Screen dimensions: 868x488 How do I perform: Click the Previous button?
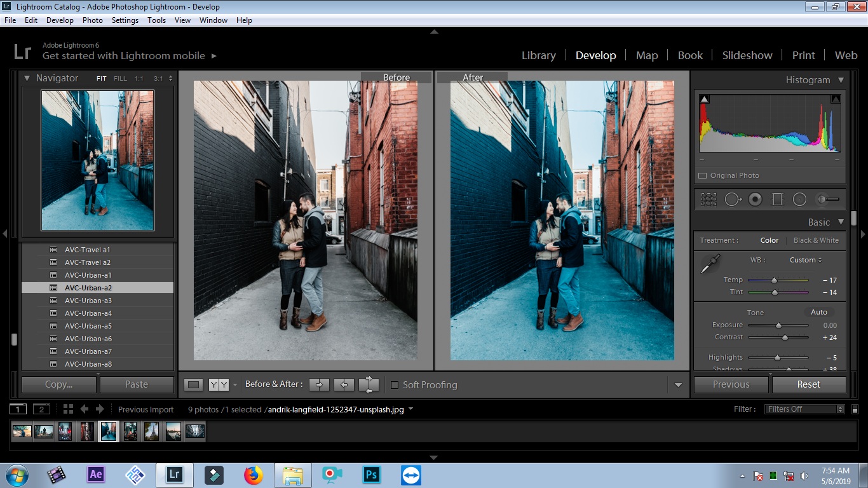click(x=731, y=384)
